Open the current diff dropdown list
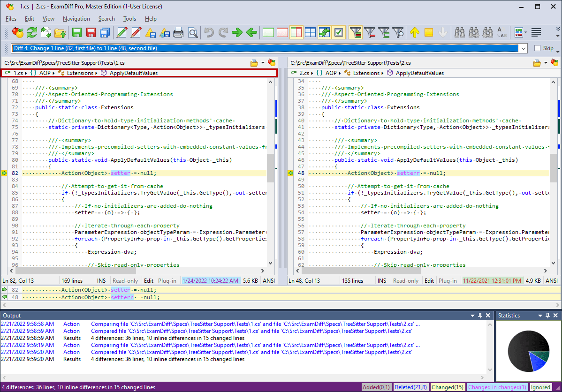 click(x=524, y=48)
